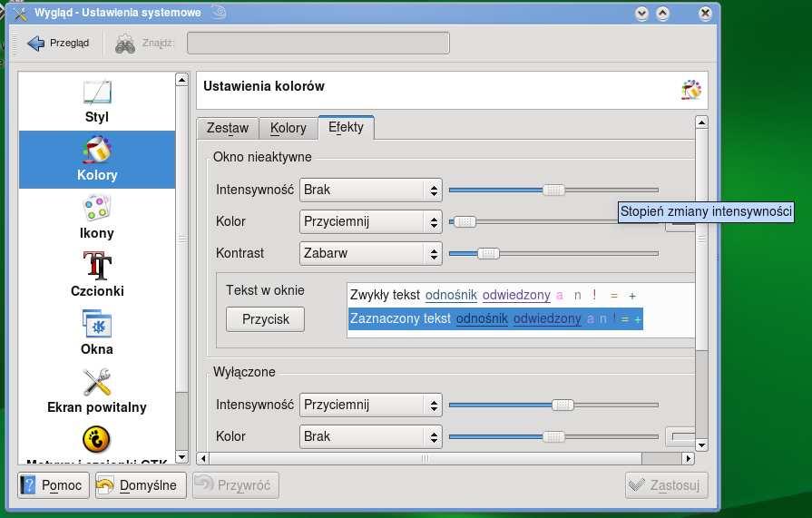Open the Okno nieaktywne Intensywność dropdown
Screen dimensions: 812x518
pyautogui.click(x=371, y=191)
